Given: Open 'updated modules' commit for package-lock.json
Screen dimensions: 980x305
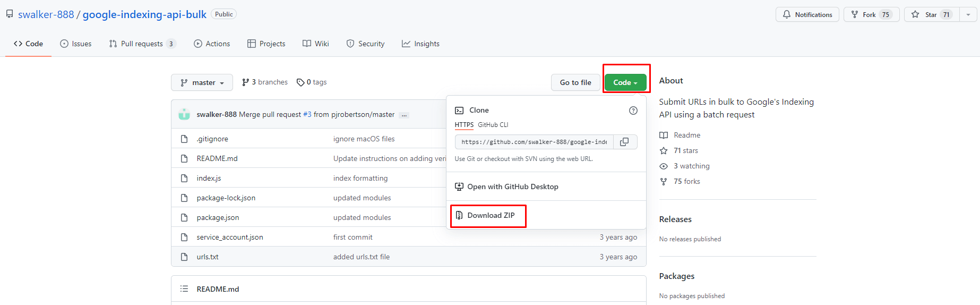Looking at the screenshot, I should (362, 198).
